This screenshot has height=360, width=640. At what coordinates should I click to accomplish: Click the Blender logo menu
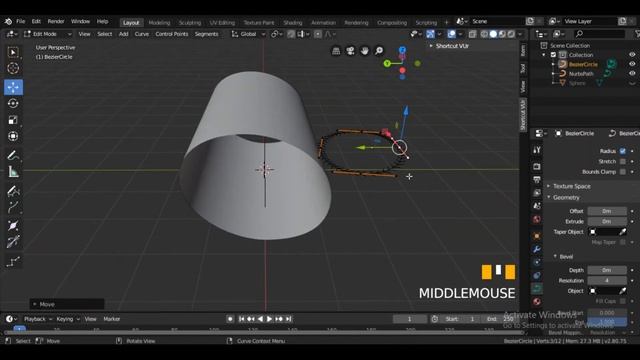point(8,21)
